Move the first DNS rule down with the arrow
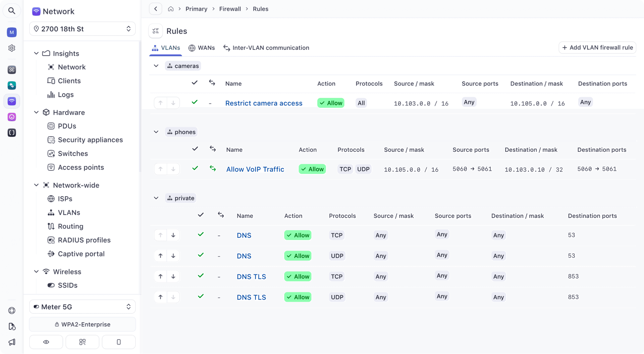644x354 pixels. pos(173,235)
